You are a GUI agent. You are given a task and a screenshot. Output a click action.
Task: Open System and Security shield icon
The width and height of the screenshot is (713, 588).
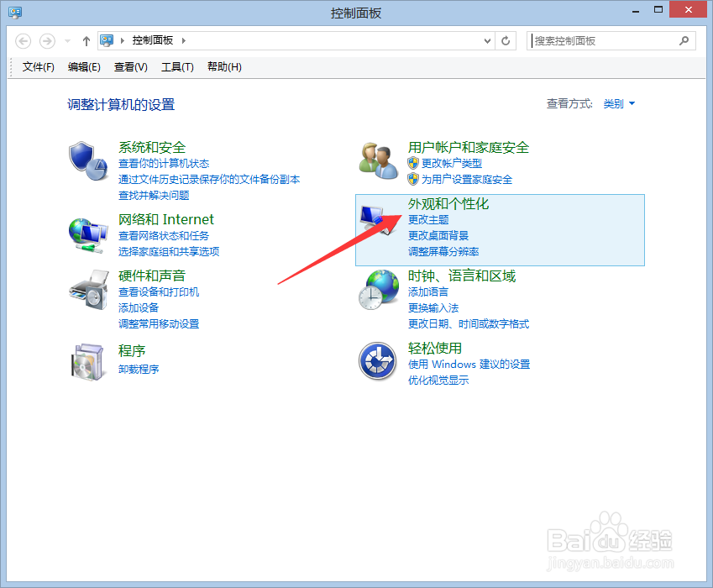(88, 161)
